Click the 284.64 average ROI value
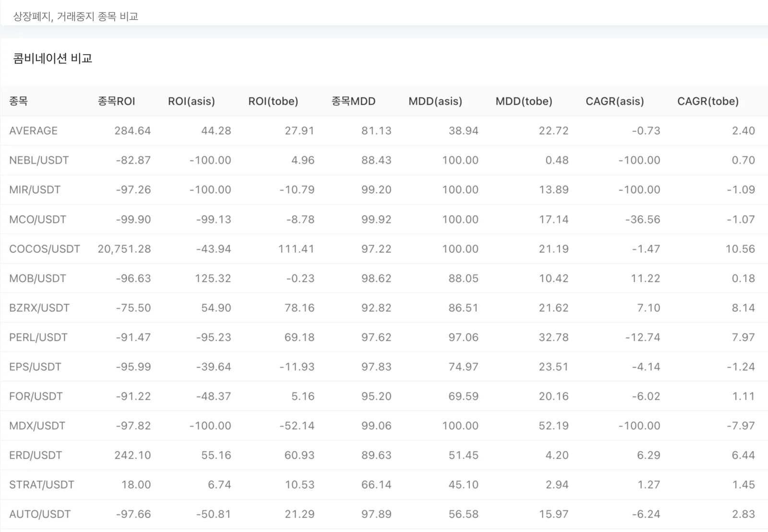 [132, 130]
